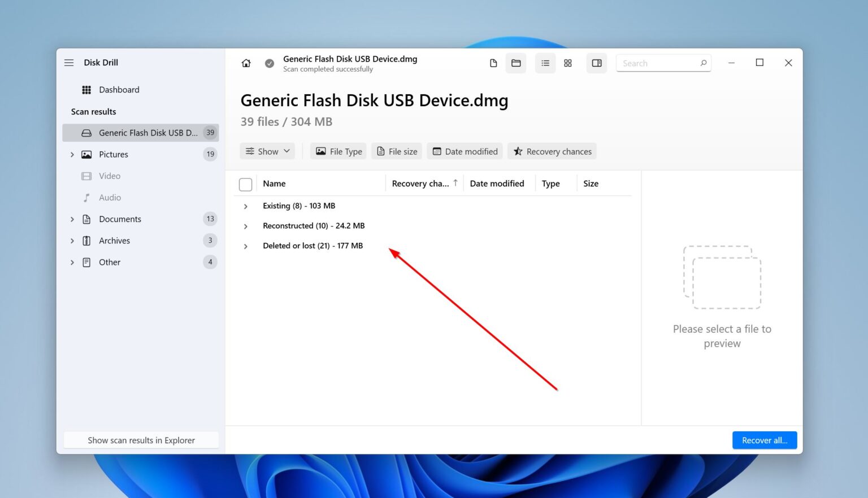The width and height of the screenshot is (868, 498).
Task: Open the Other files category
Action: click(109, 262)
